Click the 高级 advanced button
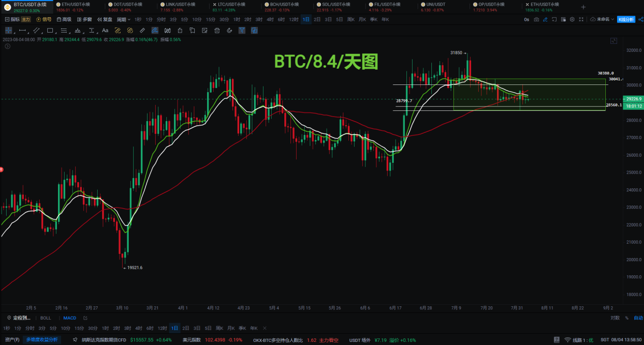 [64, 19]
